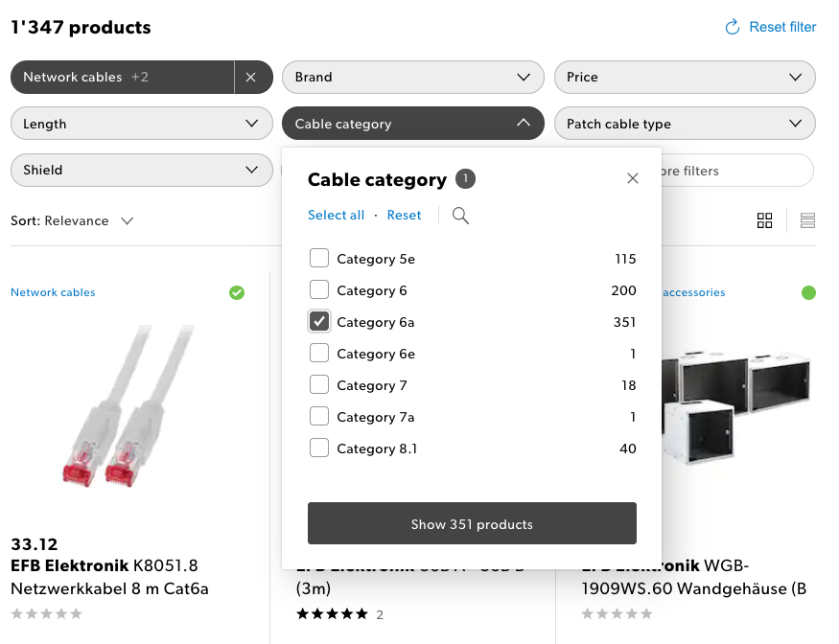
Task: Open the Brand filter dropdown
Action: 412,77
